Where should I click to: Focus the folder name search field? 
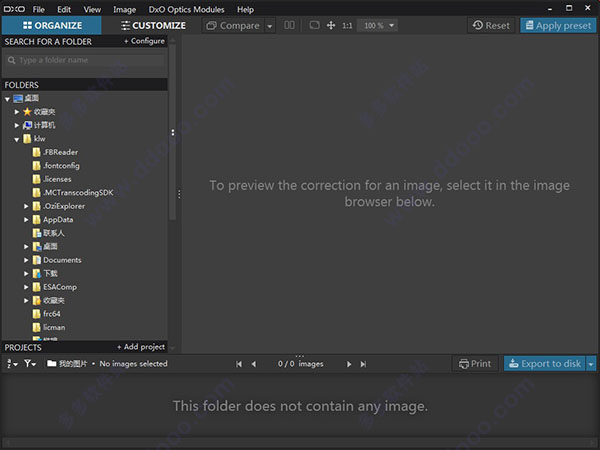[85, 60]
